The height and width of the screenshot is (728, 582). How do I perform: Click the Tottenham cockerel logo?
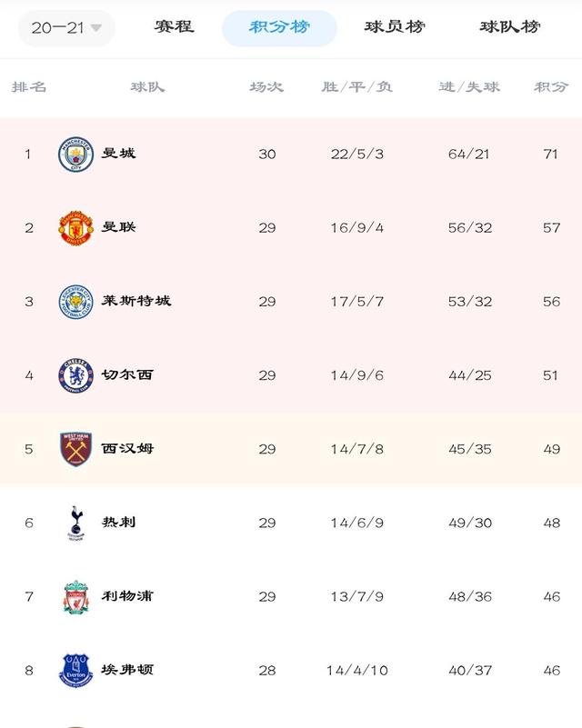[75, 523]
